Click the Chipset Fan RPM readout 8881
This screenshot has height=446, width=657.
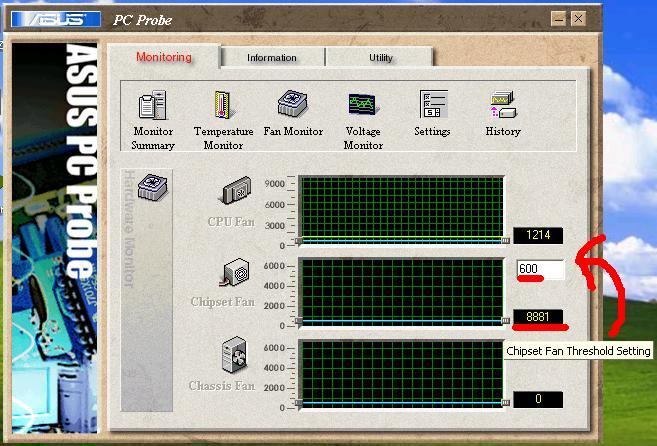tap(538, 316)
